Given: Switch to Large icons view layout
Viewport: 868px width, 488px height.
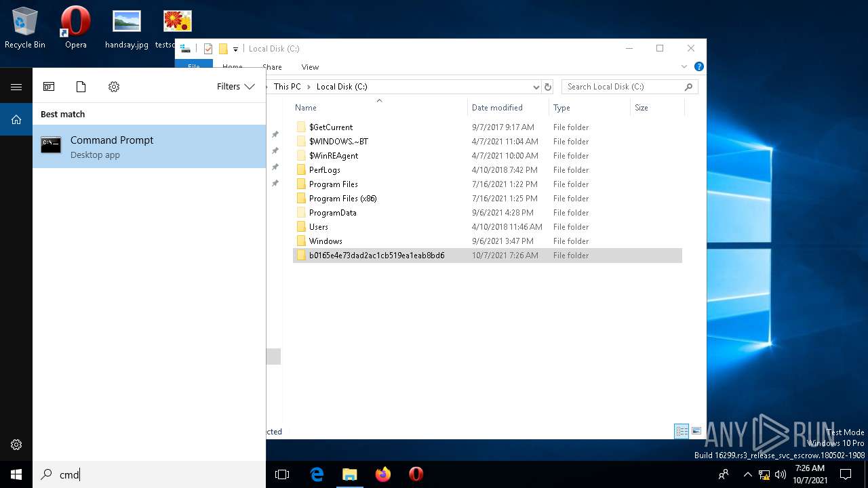Looking at the screenshot, I should 696,431.
